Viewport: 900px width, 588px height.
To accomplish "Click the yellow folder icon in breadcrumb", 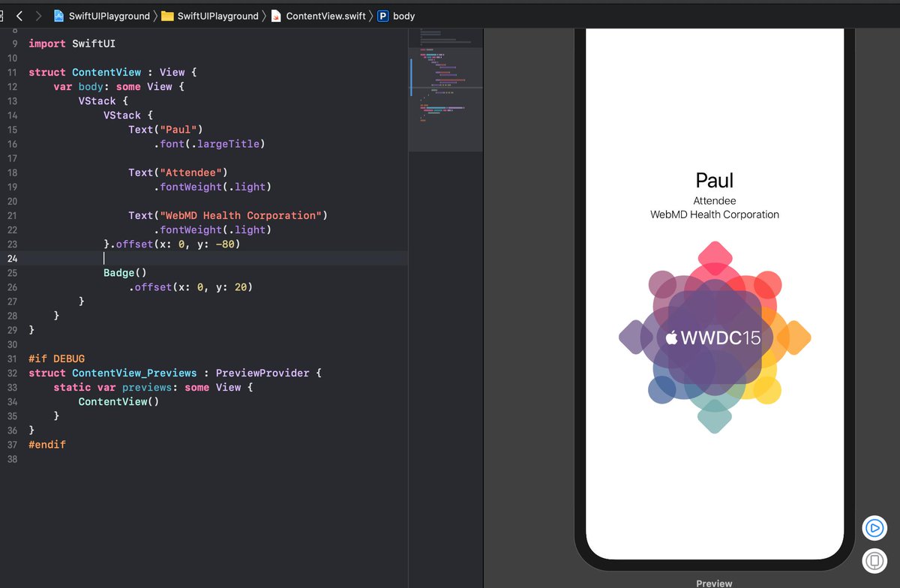I will coord(168,16).
